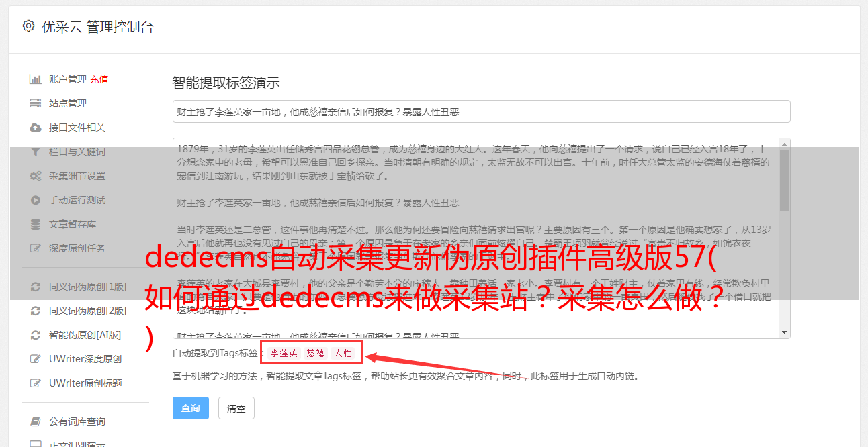This screenshot has width=868, height=447.
Task: Click the 深度原创任务 edit icon
Action: (36, 248)
